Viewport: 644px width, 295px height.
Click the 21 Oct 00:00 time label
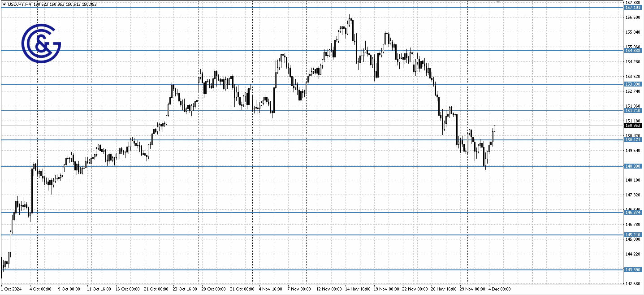156,289
